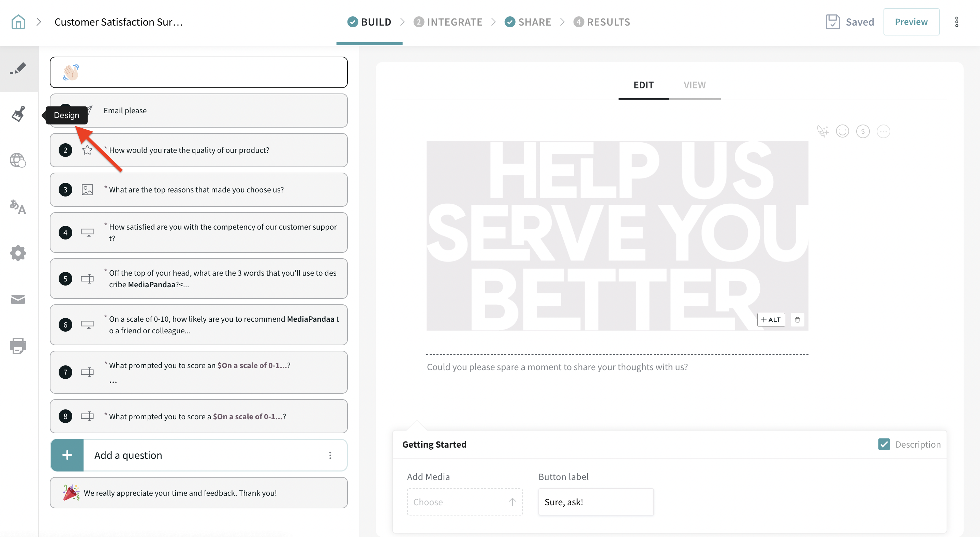Click the translation icon in the sidebar
The image size is (980, 537).
coord(17,207)
